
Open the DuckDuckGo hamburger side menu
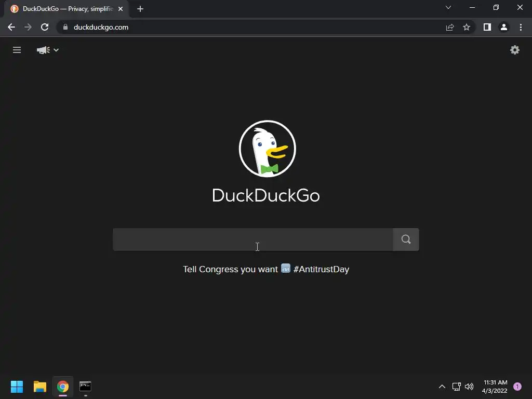click(17, 50)
